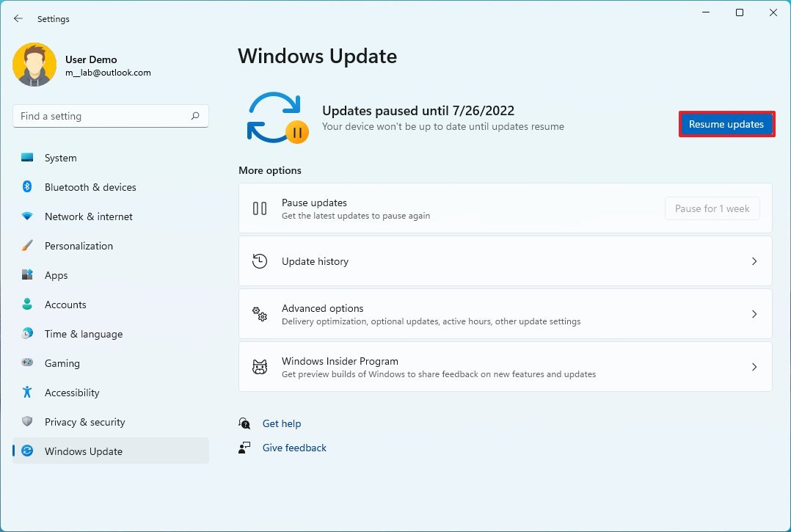Select the Network & internet wifi icon
Screen dimensions: 791x532
(x=27, y=216)
